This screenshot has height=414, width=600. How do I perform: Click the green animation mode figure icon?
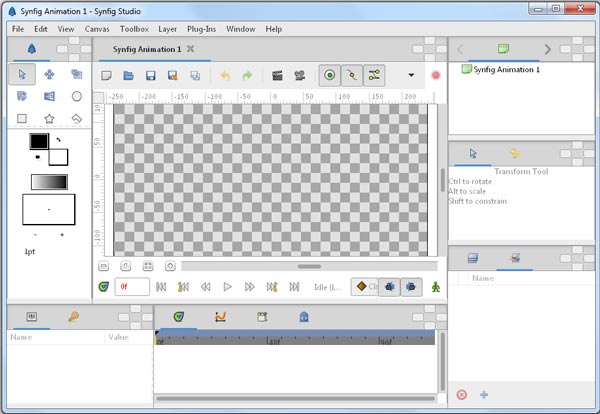(x=436, y=287)
